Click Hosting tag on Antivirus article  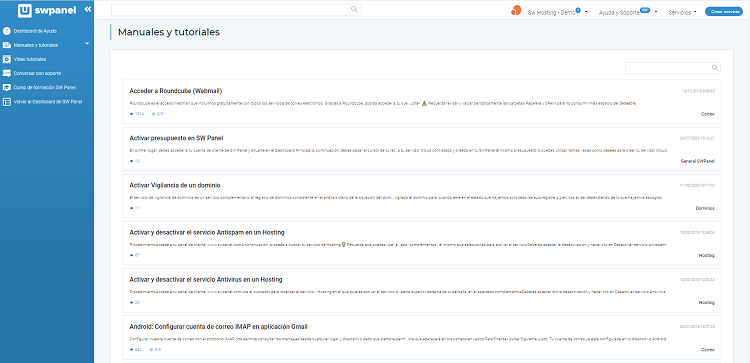(x=707, y=303)
